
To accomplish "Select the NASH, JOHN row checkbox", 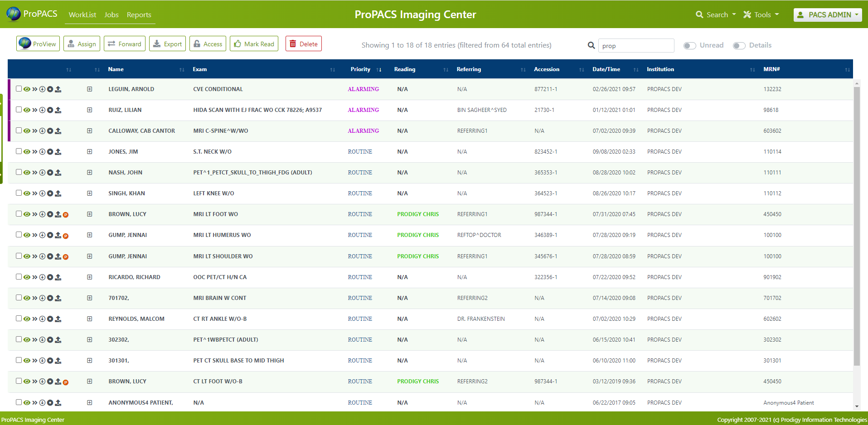I will point(19,172).
